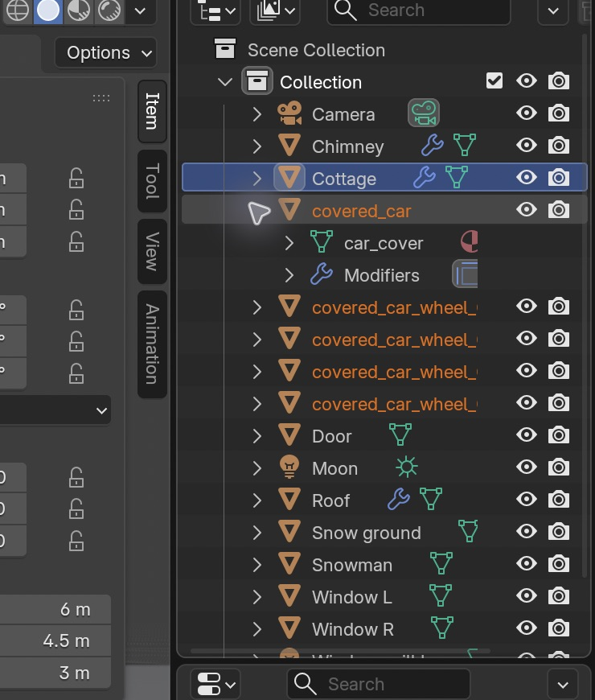The height and width of the screenshot is (700, 595).
Task: Uncheck Collection exclude from view layer
Action: pos(494,80)
